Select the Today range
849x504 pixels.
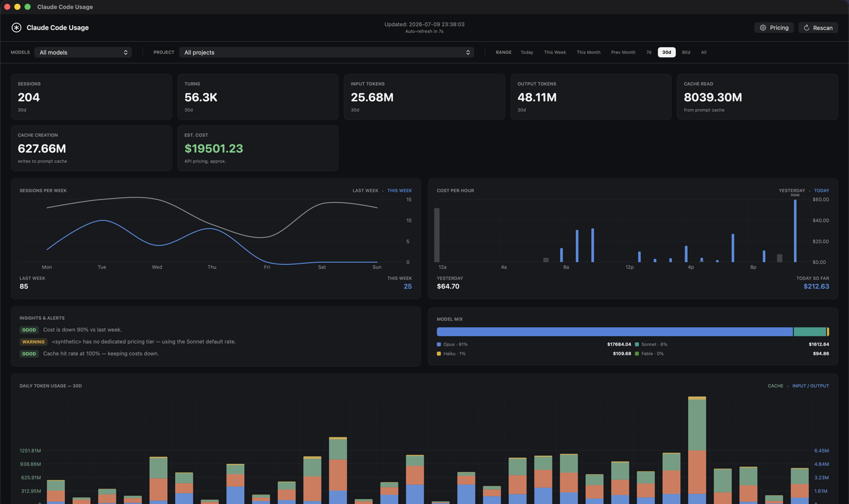point(527,53)
